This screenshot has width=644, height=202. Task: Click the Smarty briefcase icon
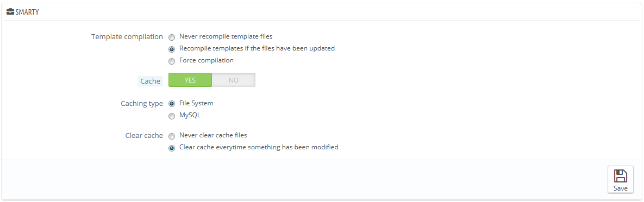pos(10,12)
